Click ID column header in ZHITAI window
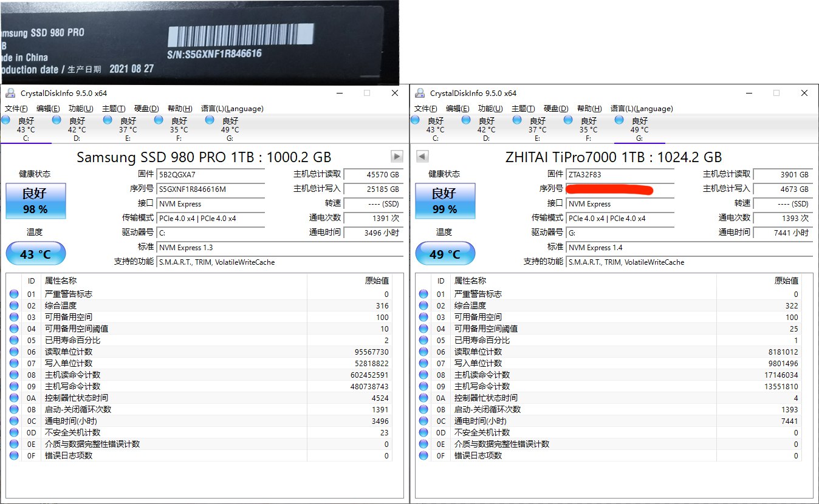The width and height of the screenshot is (819, 504). tap(441, 281)
